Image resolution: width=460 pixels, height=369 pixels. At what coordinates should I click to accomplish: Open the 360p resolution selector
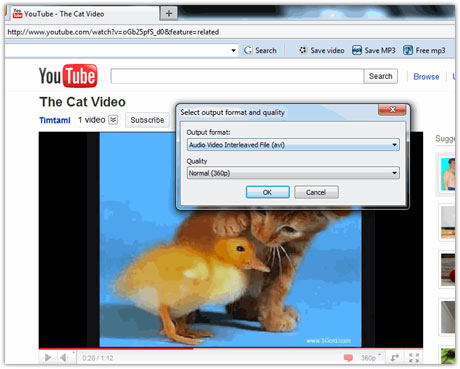point(370,358)
